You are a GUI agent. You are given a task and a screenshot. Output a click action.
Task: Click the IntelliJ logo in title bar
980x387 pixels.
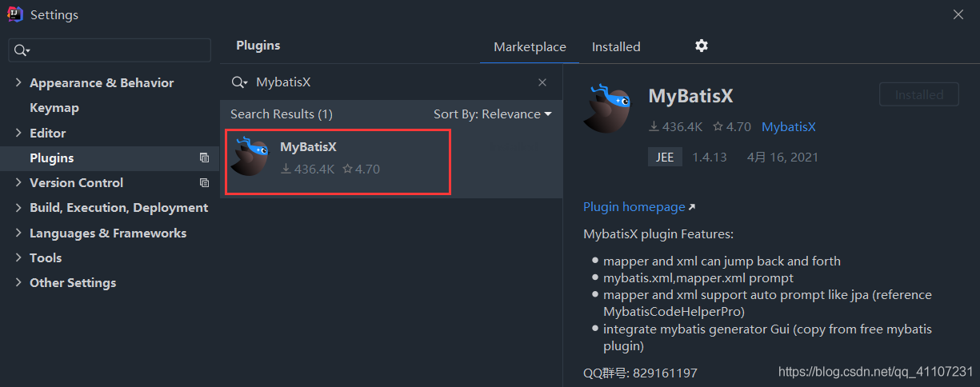[14, 14]
